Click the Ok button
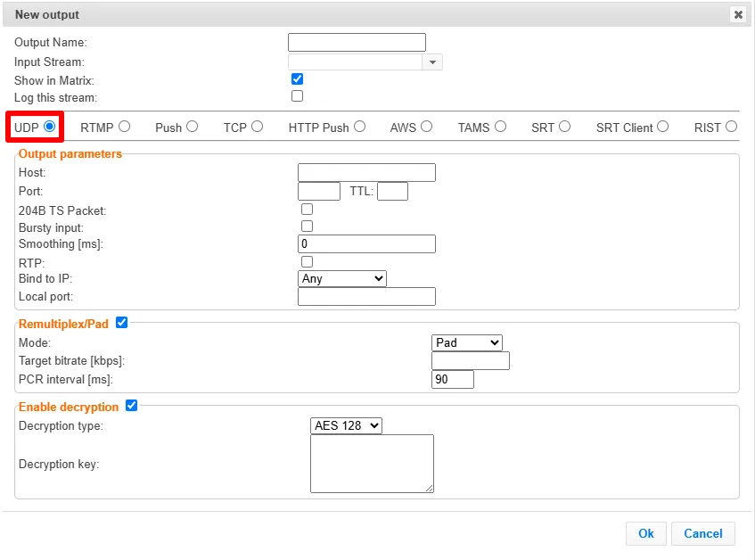Image resolution: width=755 pixels, height=560 pixels. click(645, 533)
